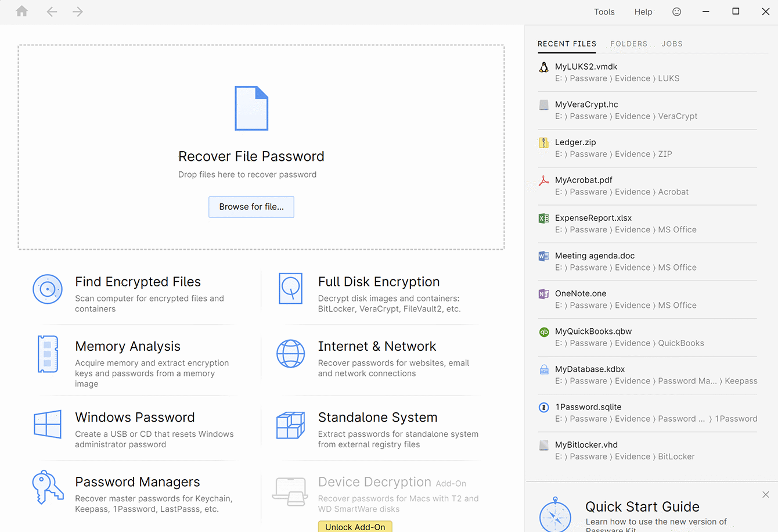
Task: Open Windows Password logo icon
Action: click(x=48, y=424)
